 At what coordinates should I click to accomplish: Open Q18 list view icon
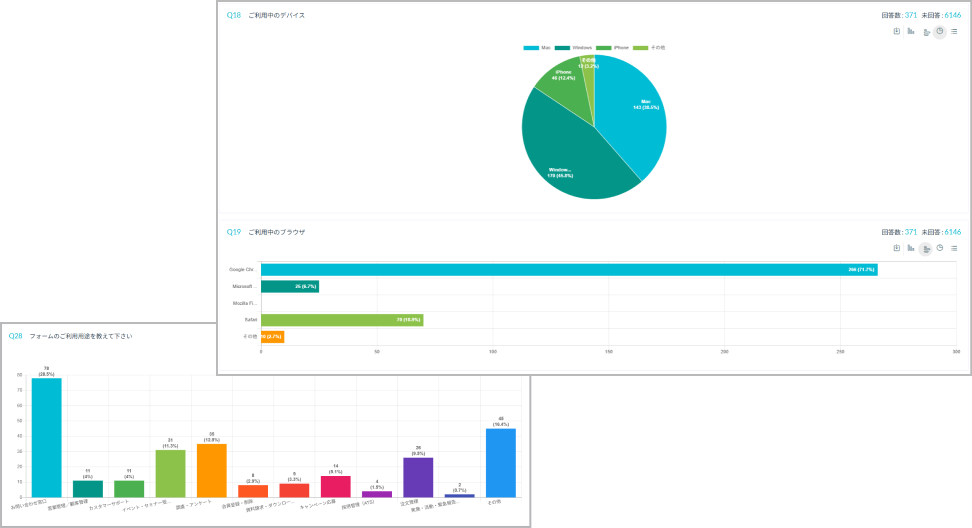coord(954,31)
